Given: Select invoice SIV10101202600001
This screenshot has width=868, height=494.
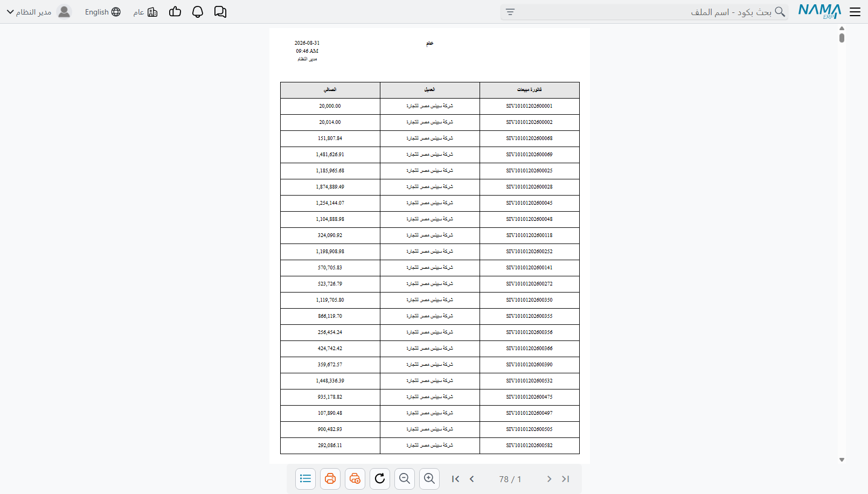Looking at the screenshot, I should click(530, 106).
